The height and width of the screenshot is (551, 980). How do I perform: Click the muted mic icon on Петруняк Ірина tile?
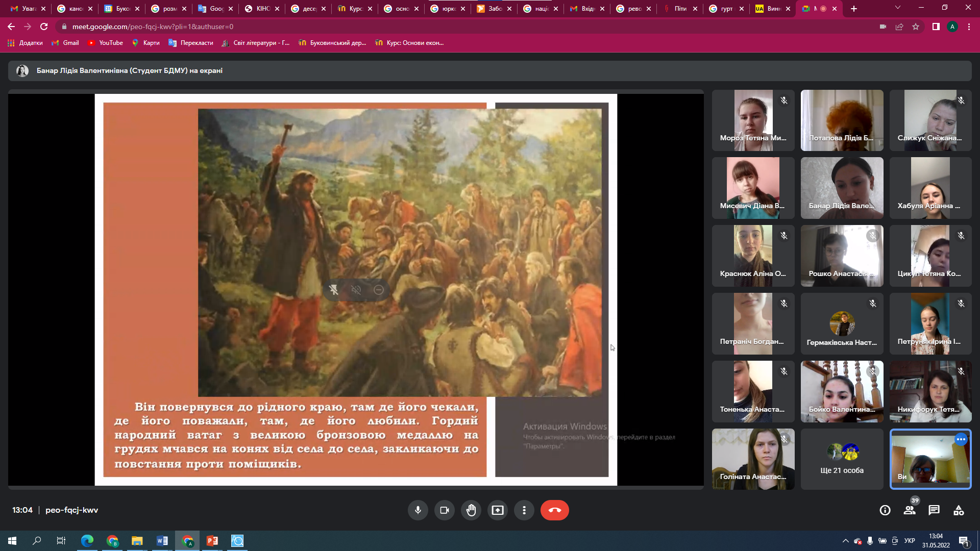pyautogui.click(x=961, y=304)
